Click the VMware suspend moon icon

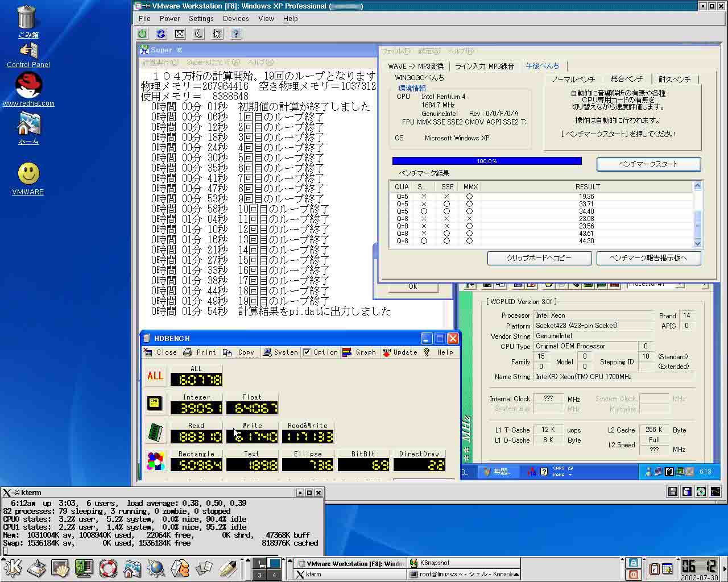pos(198,34)
